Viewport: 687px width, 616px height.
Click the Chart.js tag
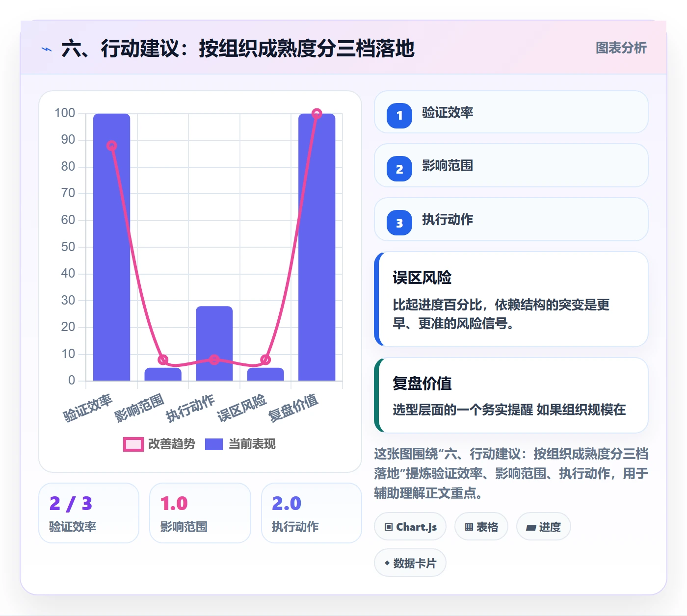point(410,527)
